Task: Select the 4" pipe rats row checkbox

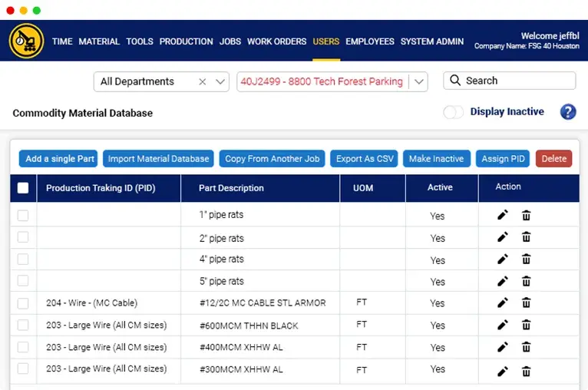Action: pyautogui.click(x=23, y=259)
